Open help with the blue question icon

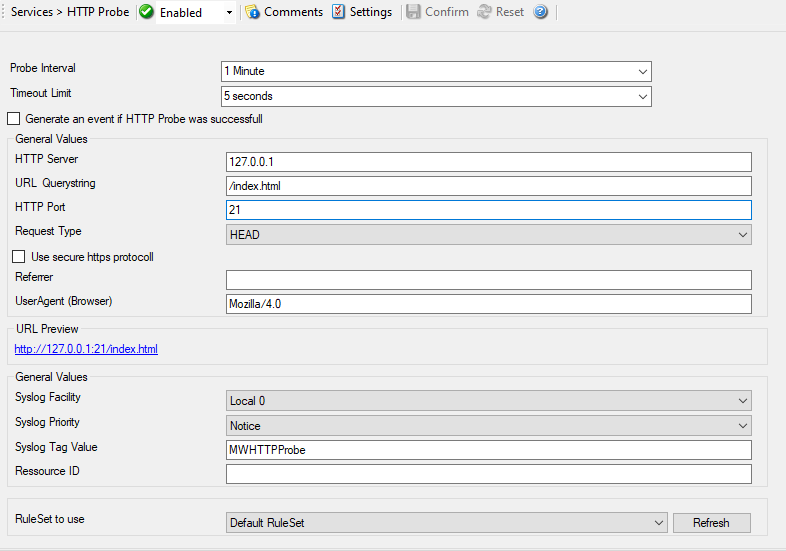[541, 13]
